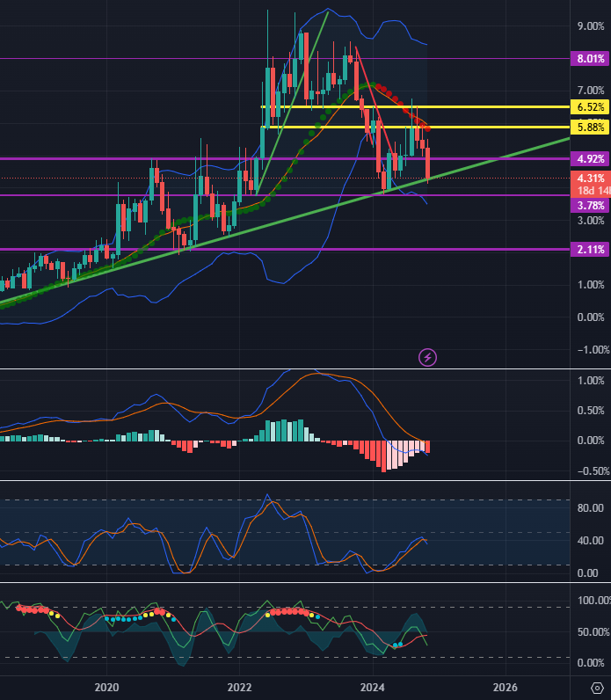Click the 7.00% axis value
The image size is (611, 700).
(591, 91)
